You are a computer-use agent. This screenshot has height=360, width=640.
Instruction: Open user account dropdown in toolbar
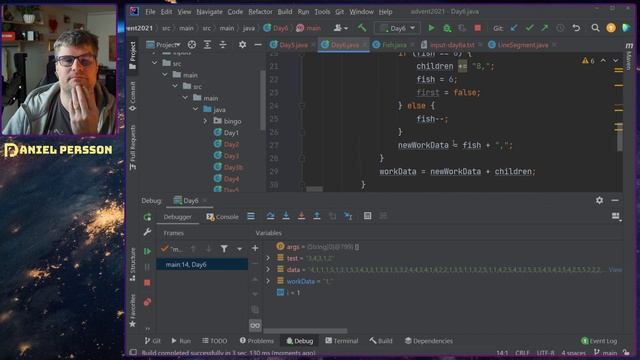pyautogui.click(x=341, y=28)
